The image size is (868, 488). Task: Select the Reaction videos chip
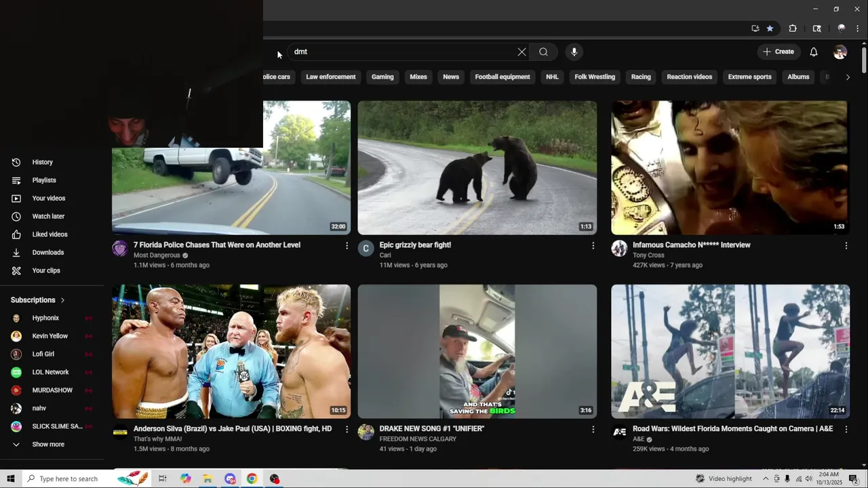point(689,77)
